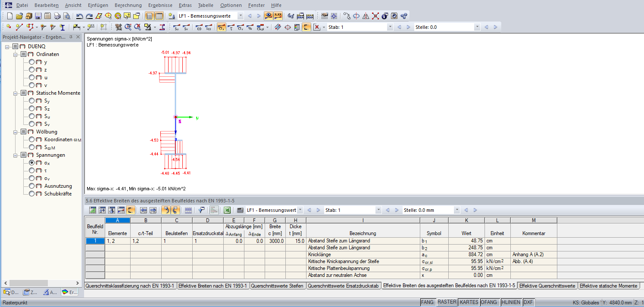Select the σv stress radio button
The image size is (644, 307).
(x=32, y=178)
